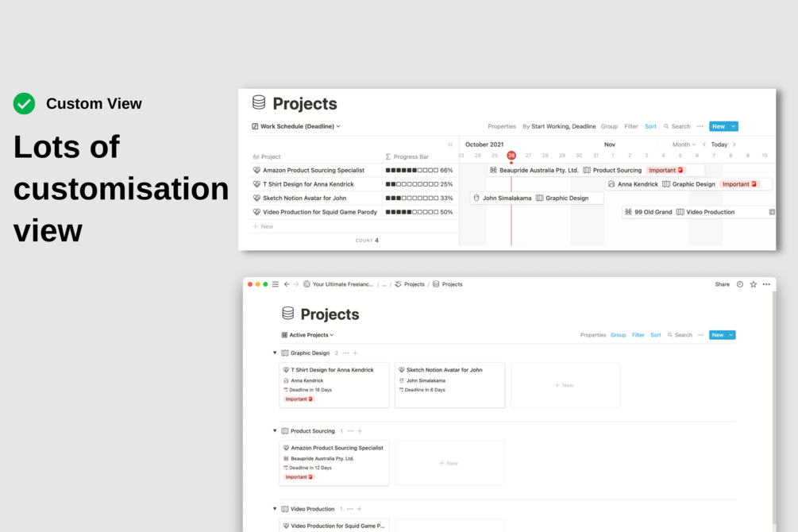This screenshot has height=532, width=798.
Task: Click New placeholder in Graphic Design group
Action: pyautogui.click(x=565, y=385)
